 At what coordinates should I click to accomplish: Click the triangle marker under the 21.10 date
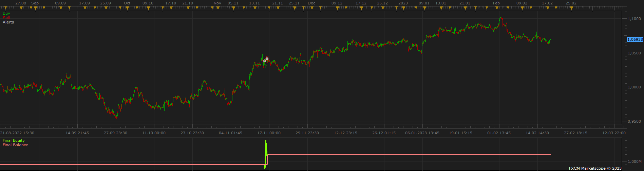188,8
